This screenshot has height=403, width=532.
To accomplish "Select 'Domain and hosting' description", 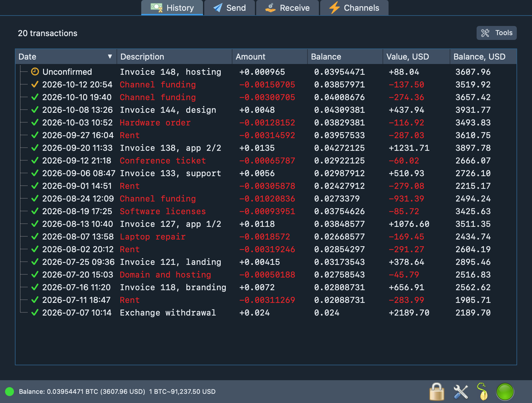I will click(x=165, y=275).
